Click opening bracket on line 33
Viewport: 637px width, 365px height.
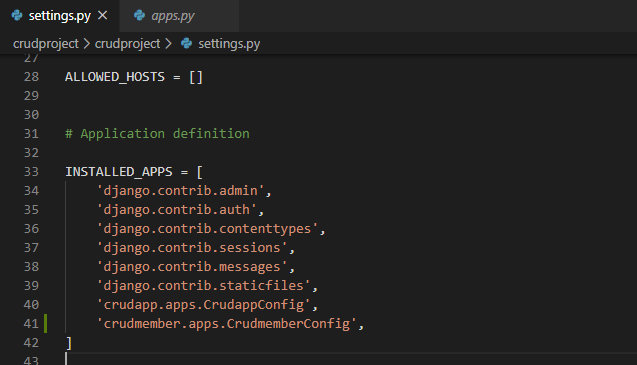click(199, 172)
